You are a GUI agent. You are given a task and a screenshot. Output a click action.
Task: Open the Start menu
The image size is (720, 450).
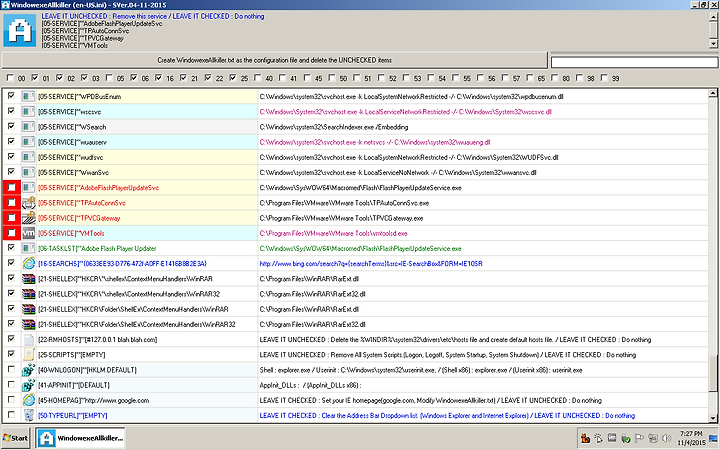[16, 438]
